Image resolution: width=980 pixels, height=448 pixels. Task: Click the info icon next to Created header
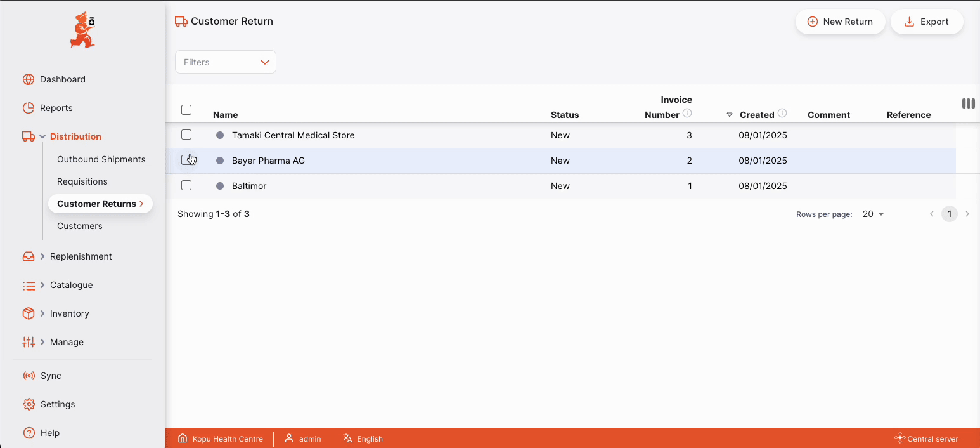[x=782, y=114]
